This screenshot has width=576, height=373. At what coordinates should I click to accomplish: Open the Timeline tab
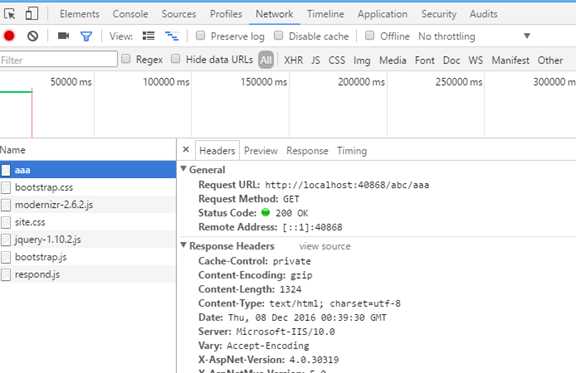325,14
